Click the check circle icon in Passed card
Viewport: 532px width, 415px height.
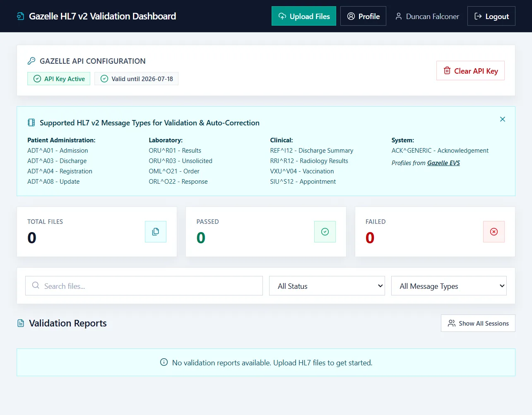(325, 232)
